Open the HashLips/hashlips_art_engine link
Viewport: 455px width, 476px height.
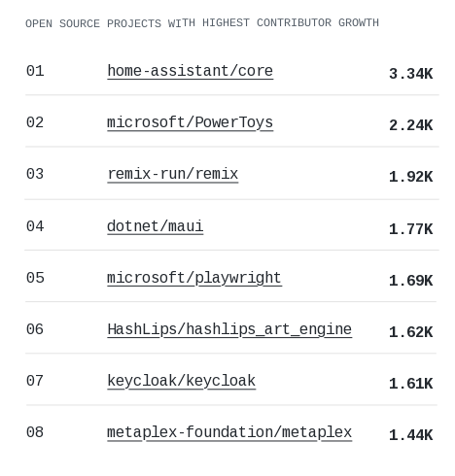tap(229, 329)
